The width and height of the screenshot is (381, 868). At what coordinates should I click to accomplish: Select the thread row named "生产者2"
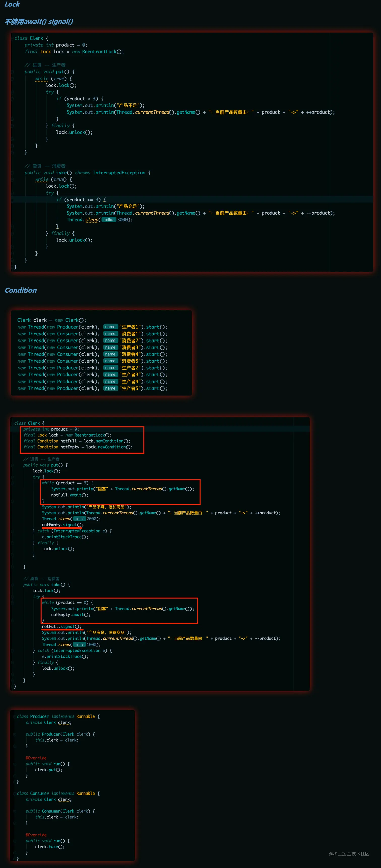92,368
